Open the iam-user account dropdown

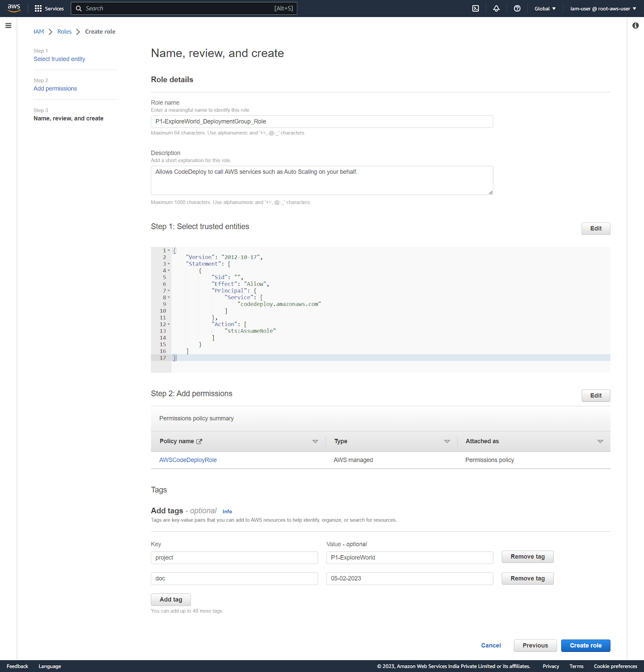(x=603, y=8)
